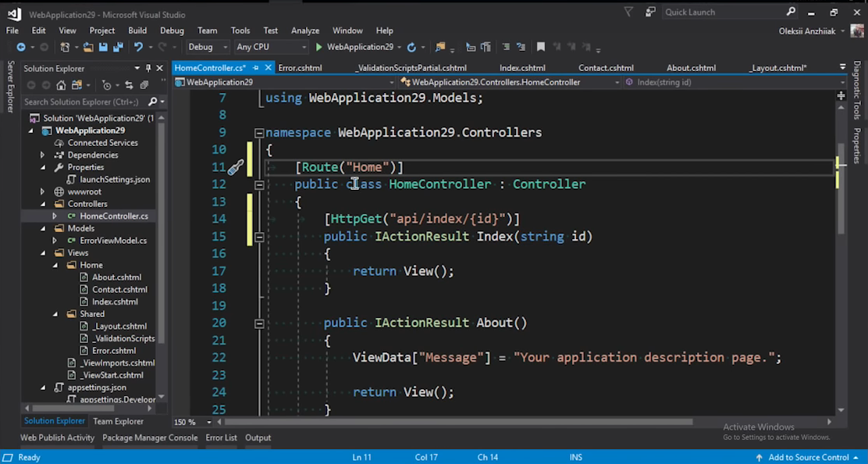Click the Solution Explorer search magnifier icon
Image resolution: width=868 pixels, height=464 pixels.
tap(153, 102)
